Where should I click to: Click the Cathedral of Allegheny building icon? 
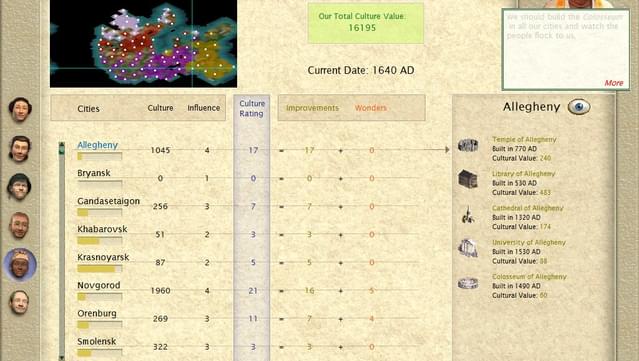(x=468, y=214)
